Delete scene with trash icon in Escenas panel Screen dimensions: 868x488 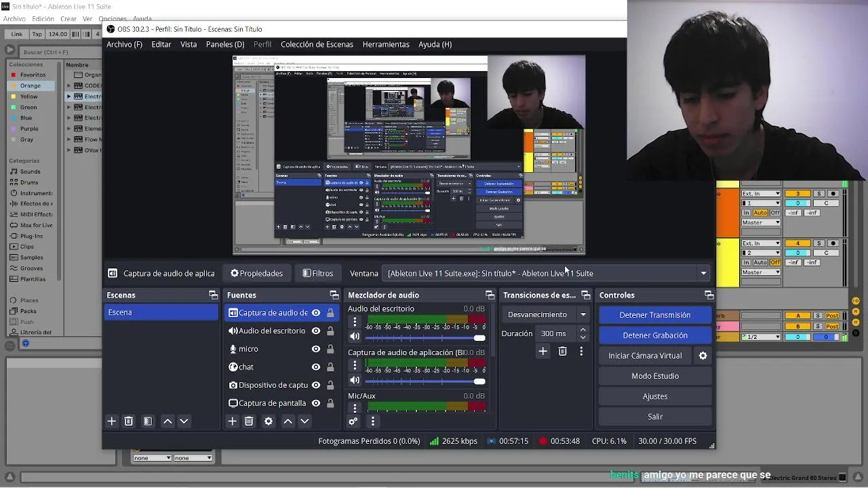pos(129,421)
